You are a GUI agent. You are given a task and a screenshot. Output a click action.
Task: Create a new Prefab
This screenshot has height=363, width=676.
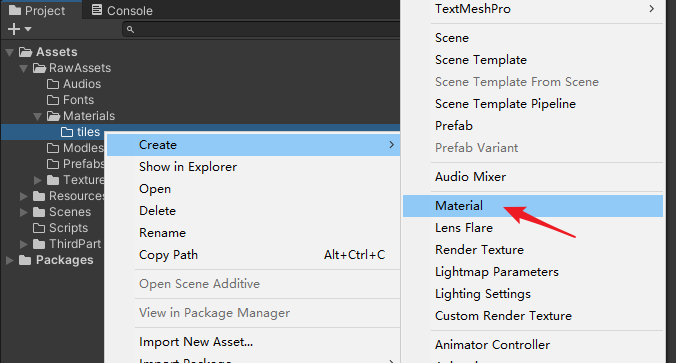pyautogui.click(x=533, y=126)
